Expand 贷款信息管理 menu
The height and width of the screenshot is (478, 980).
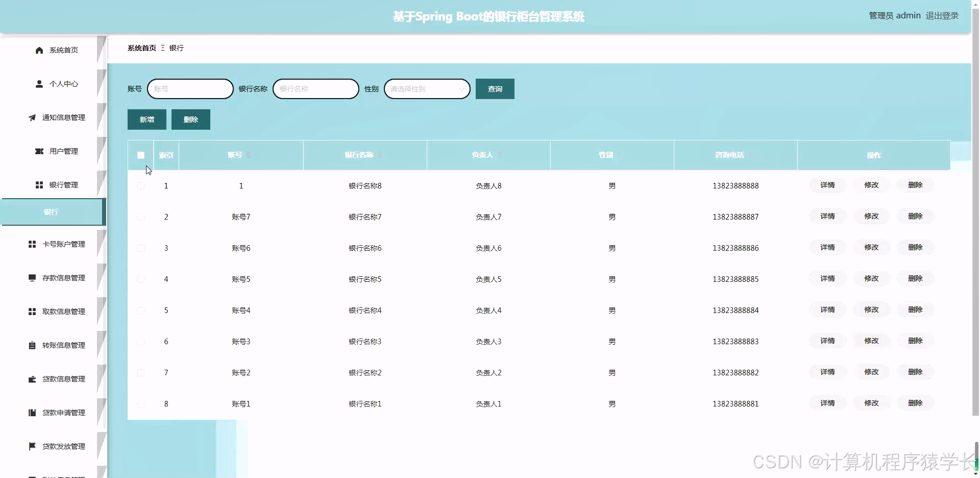(x=54, y=379)
